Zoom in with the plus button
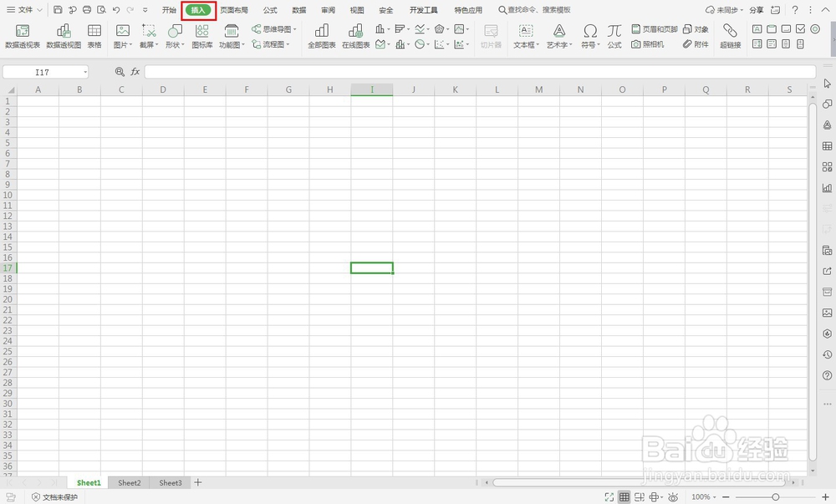This screenshot has width=836, height=504. click(x=825, y=497)
